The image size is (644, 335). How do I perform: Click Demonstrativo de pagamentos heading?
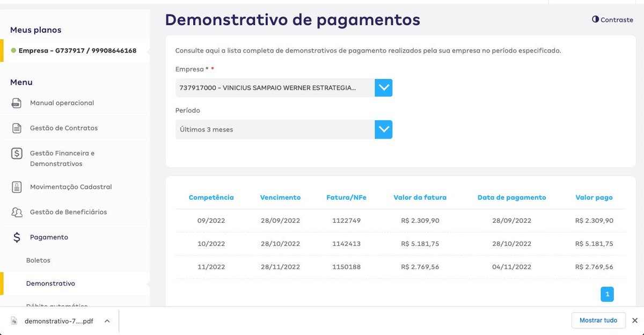click(292, 20)
